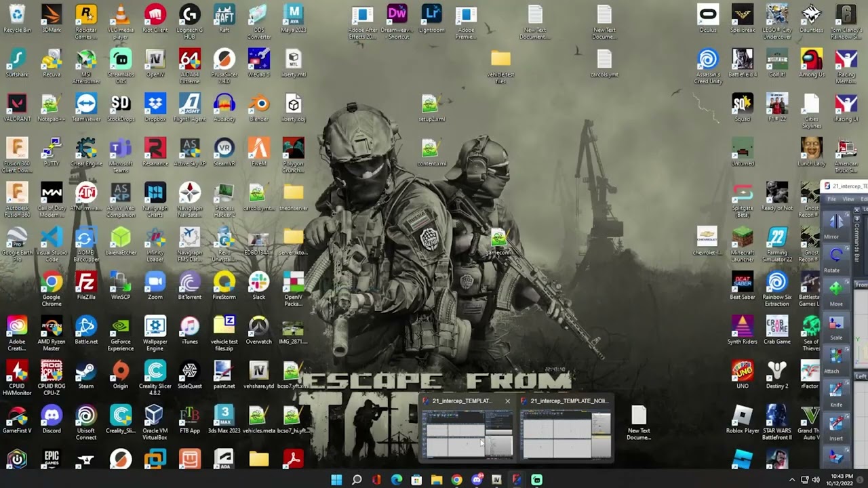Select the Blender shortcut
The image size is (868, 488).
pyautogui.click(x=259, y=108)
